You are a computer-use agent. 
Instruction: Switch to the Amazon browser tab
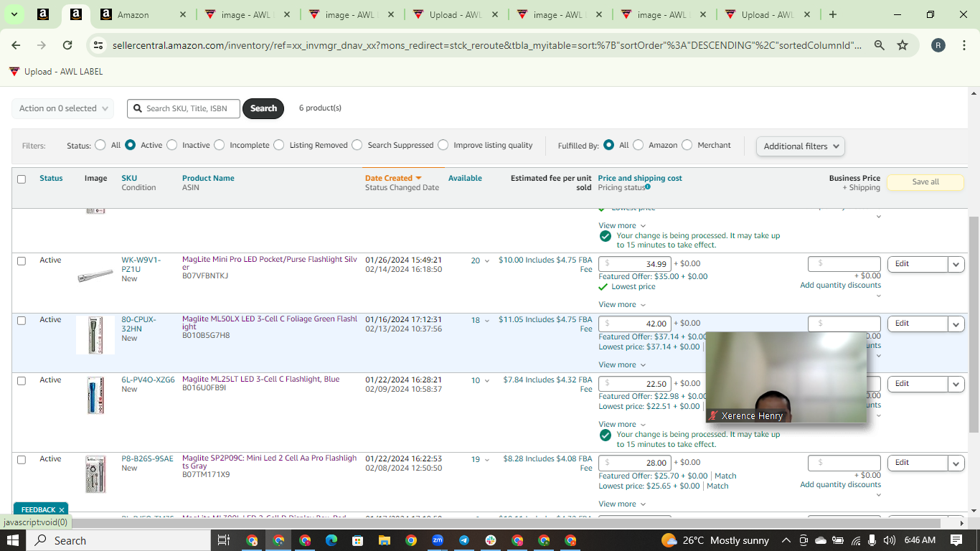pos(142,14)
